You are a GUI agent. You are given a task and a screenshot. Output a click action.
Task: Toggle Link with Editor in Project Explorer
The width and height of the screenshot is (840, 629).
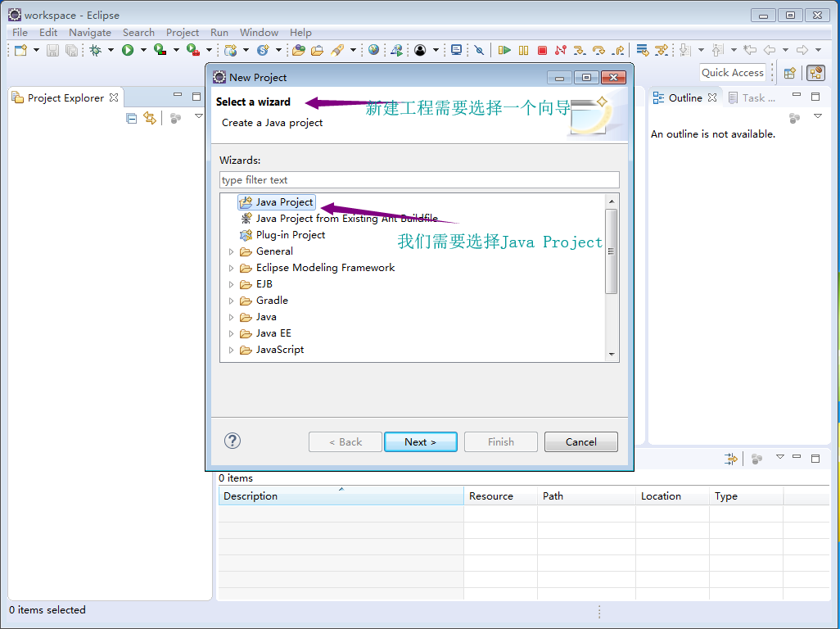click(x=150, y=119)
